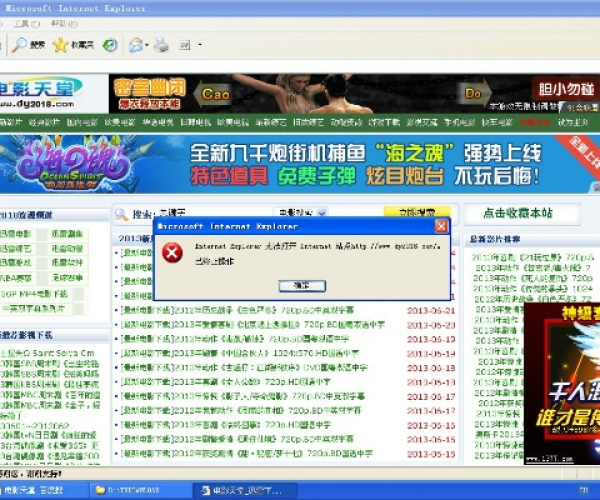Open 迅雷综艺 in left sidebar

click(x=15, y=249)
